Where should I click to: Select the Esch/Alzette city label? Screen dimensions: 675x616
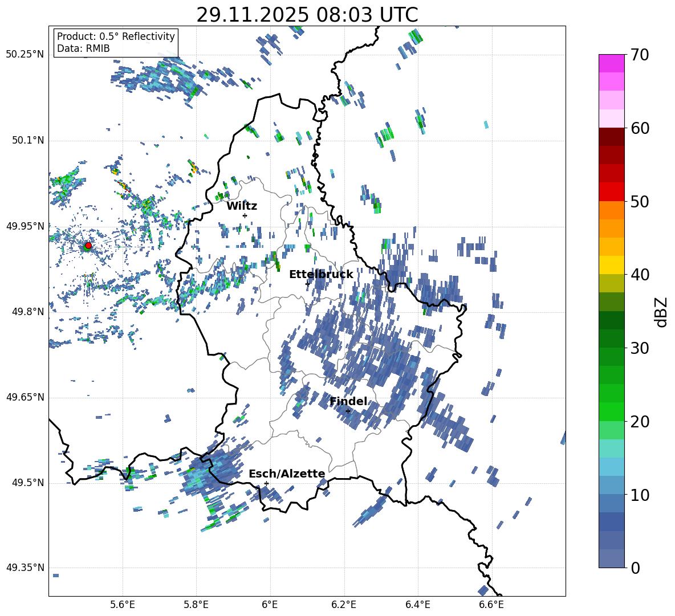pyautogui.click(x=287, y=474)
